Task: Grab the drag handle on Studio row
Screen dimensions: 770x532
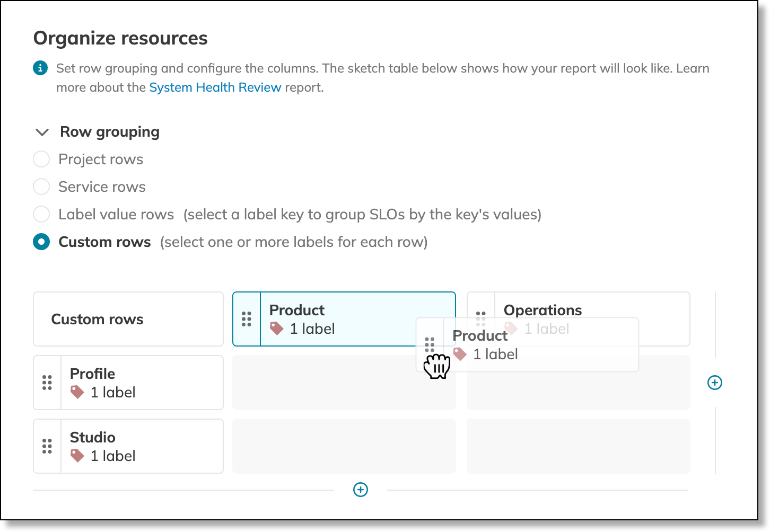Action: click(x=47, y=446)
